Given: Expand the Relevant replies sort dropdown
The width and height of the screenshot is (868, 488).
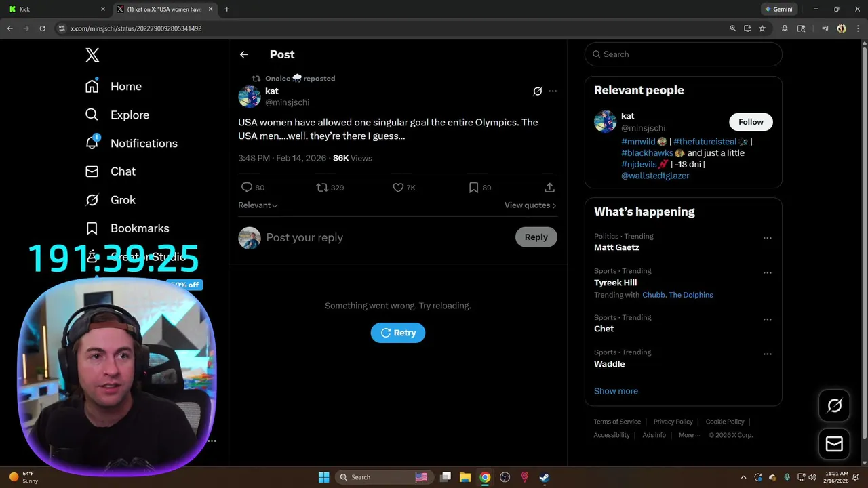Looking at the screenshot, I should [x=258, y=205].
